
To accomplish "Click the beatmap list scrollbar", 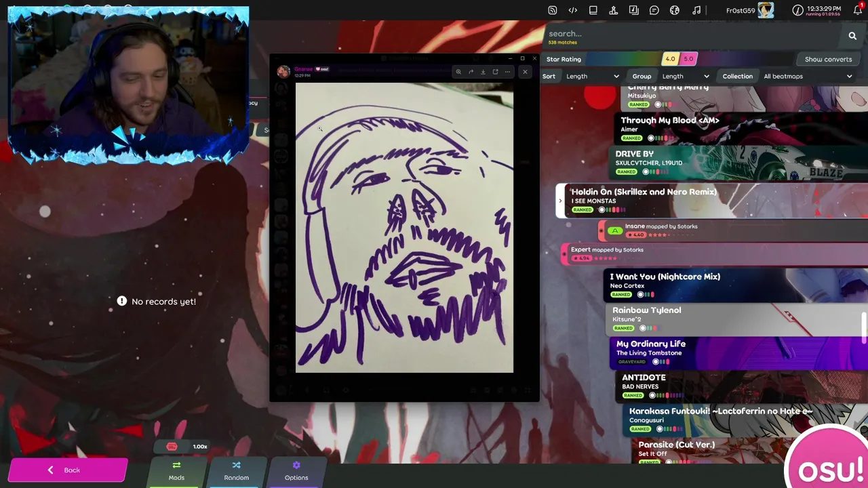I will 864,329.
